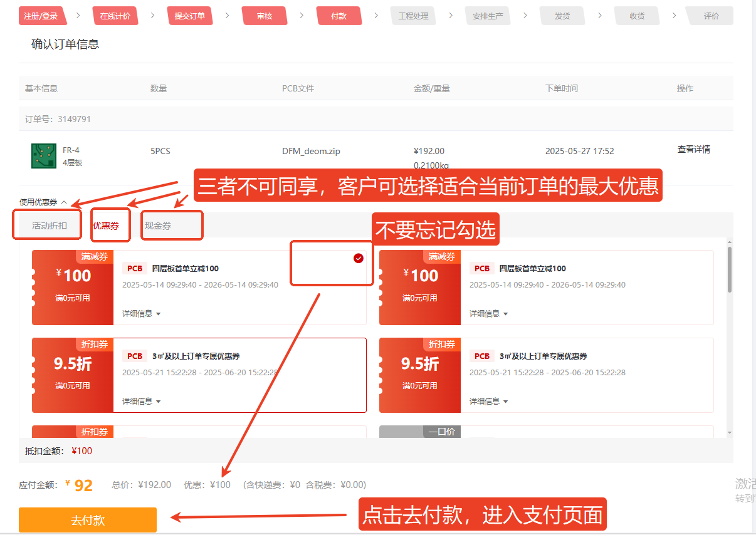Open the 现金券 tab
Image resolution: width=756 pixels, height=535 pixels.
158,226
